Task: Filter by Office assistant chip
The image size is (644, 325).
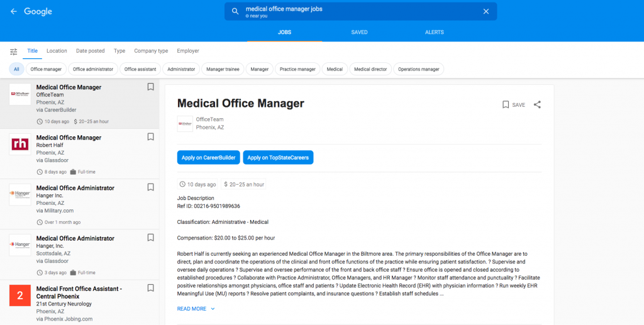Action: tap(140, 69)
